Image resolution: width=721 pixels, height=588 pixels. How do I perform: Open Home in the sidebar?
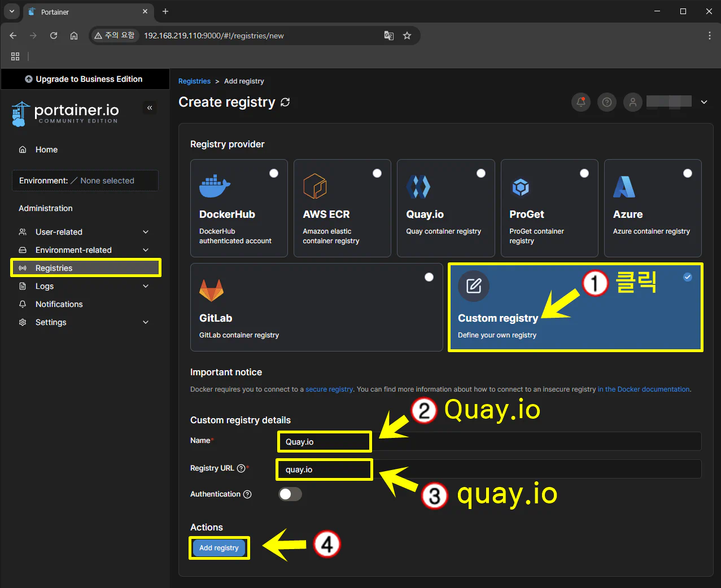[x=85, y=150]
